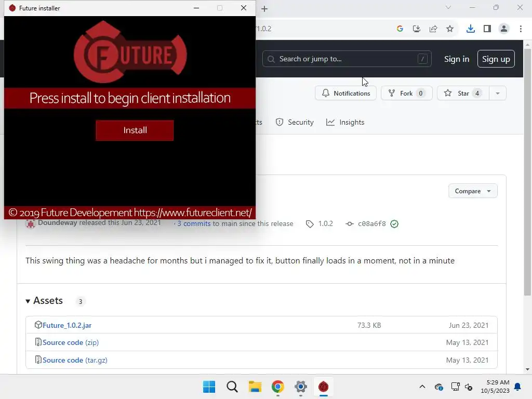Screen dimensions: 532x399
Task: Fork the repository using the Fork button
Action: point(407,94)
